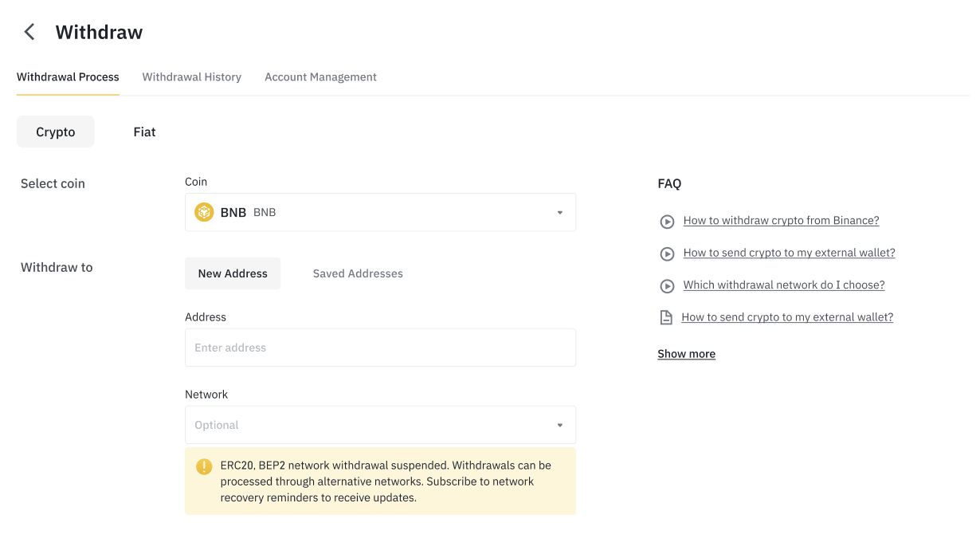Click the 'FAQ' heading
Screen dimensions: 980x558
tap(669, 183)
